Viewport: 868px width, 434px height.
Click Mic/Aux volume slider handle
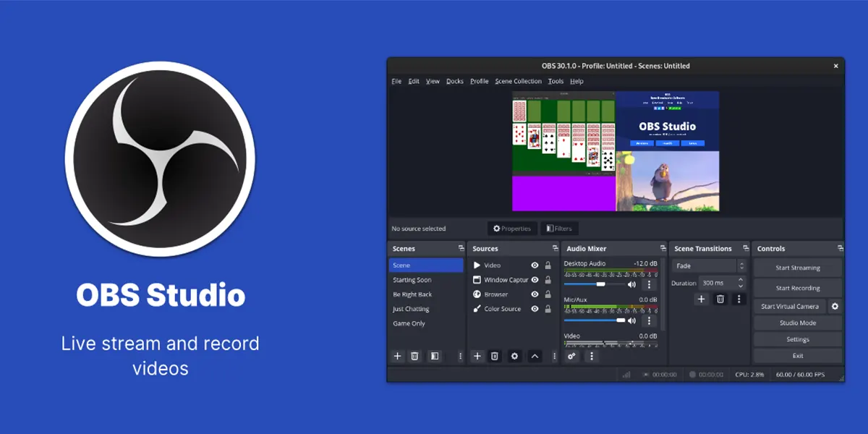pos(621,320)
